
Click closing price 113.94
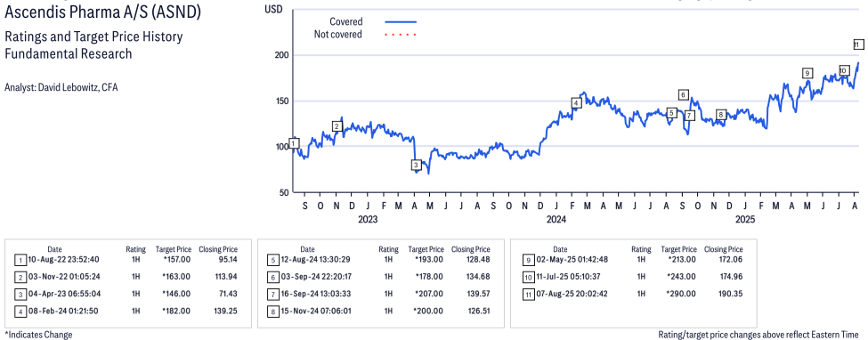[x=225, y=276]
